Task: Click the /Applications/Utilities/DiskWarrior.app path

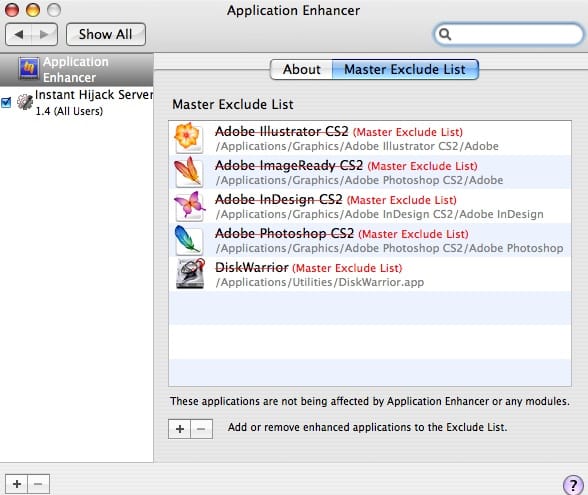Action: [x=320, y=282]
